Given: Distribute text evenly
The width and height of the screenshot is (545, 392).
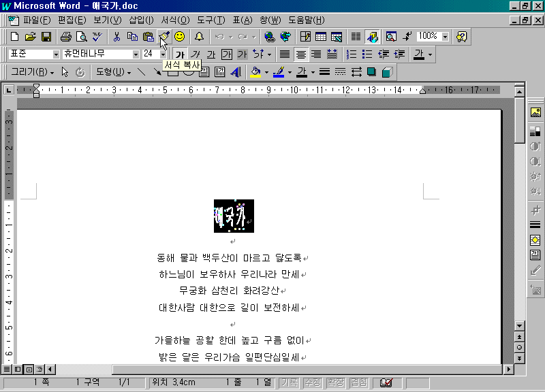Looking at the screenshot, I should [332, 54].
